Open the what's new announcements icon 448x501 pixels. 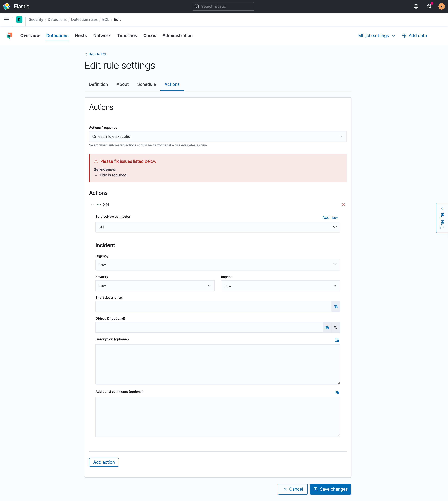tap(429, 6)
